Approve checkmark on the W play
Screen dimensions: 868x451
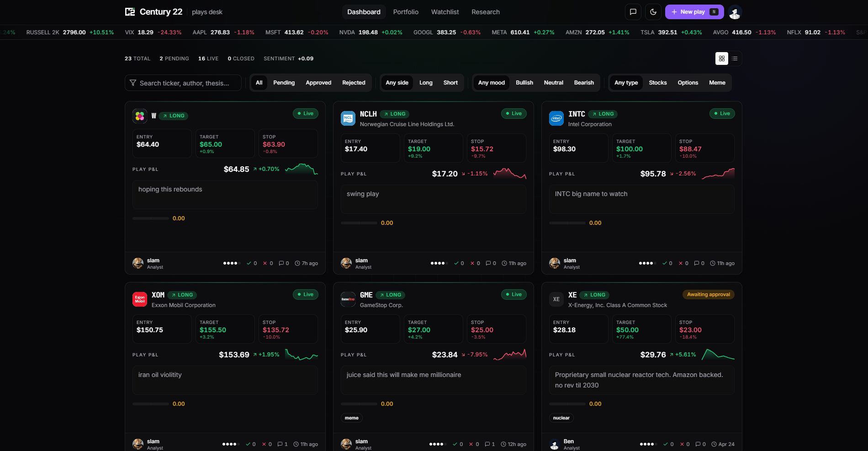pos(249,263)
